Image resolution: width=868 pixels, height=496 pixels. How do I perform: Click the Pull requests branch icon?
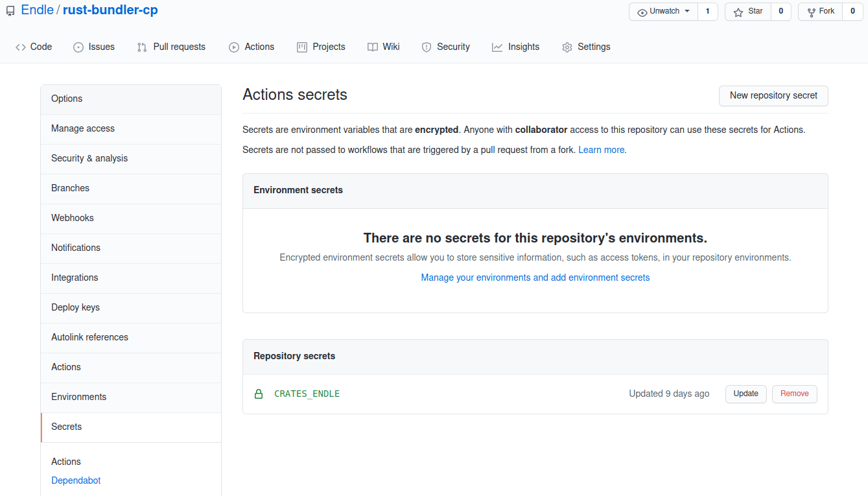coord(142,47)
